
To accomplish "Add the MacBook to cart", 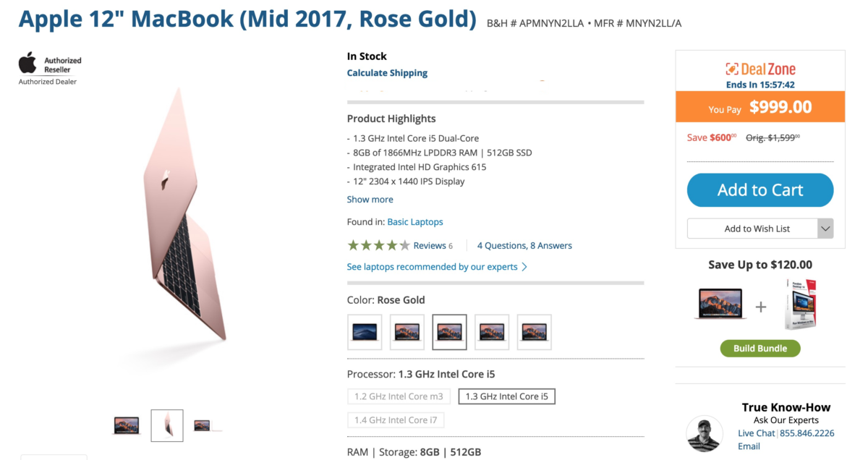I will click(x=760, y=190).
